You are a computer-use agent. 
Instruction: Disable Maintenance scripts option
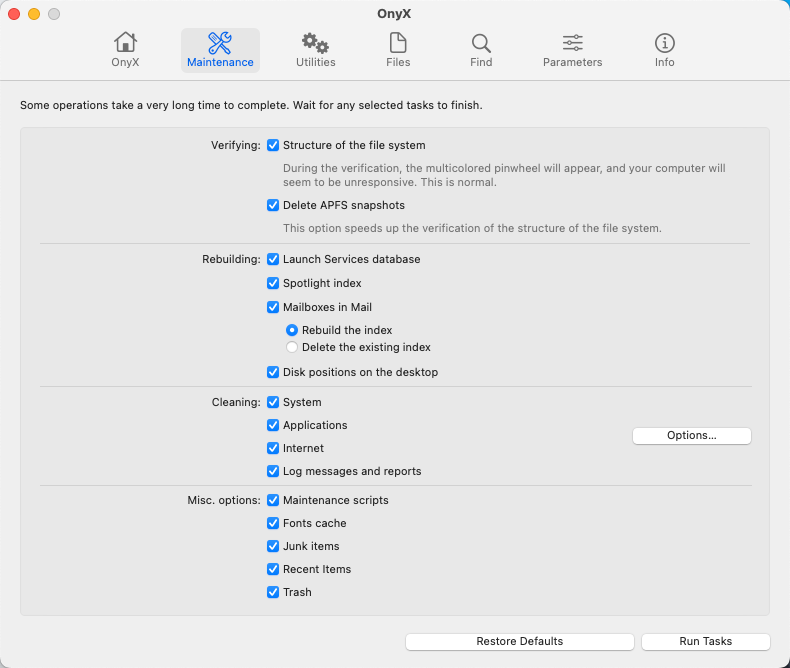point(273,500)
